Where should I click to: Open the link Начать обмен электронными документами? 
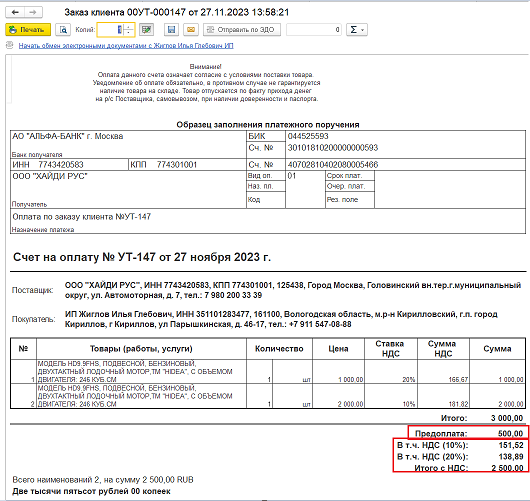[x=126, y=46]
